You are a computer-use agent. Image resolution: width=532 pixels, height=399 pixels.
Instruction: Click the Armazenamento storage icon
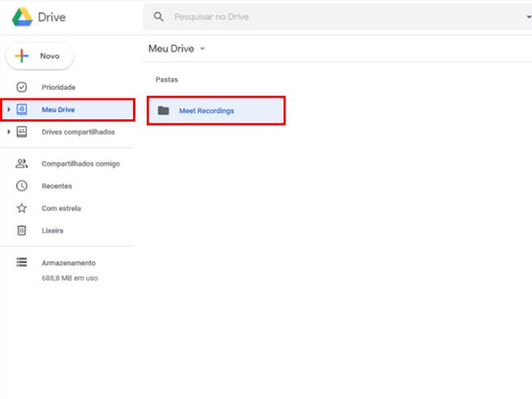[22, 262]
